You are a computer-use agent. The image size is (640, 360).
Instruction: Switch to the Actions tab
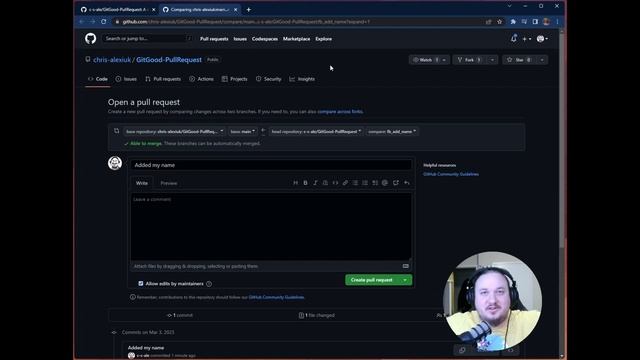click(201, 79)
